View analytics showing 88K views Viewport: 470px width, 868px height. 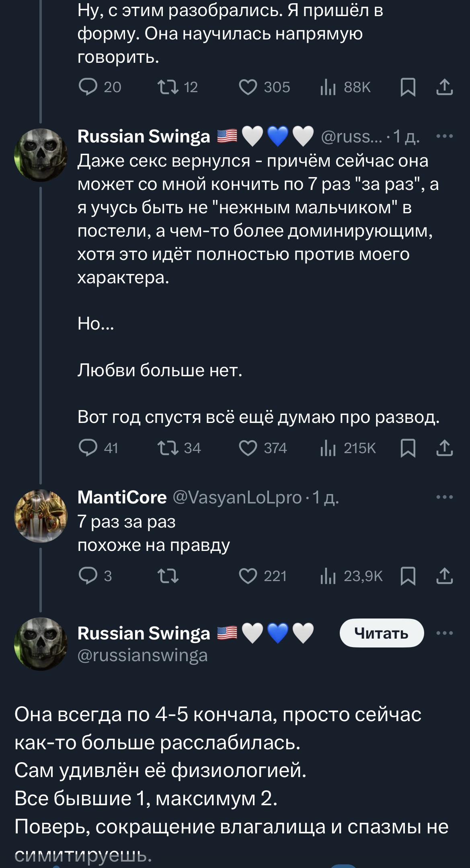pyautogui.click(x=345, y=87)
